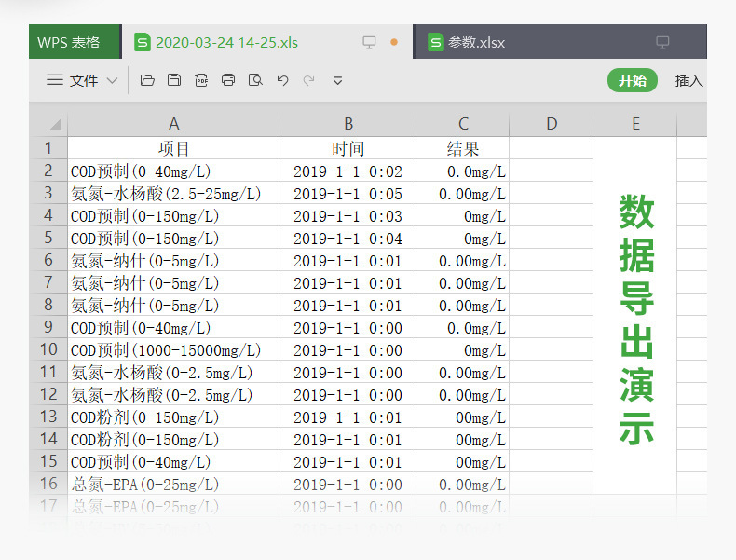This screenshot has height=560, width=736.
Task: Select all cells with corner triangle
Action: (55, 124)
